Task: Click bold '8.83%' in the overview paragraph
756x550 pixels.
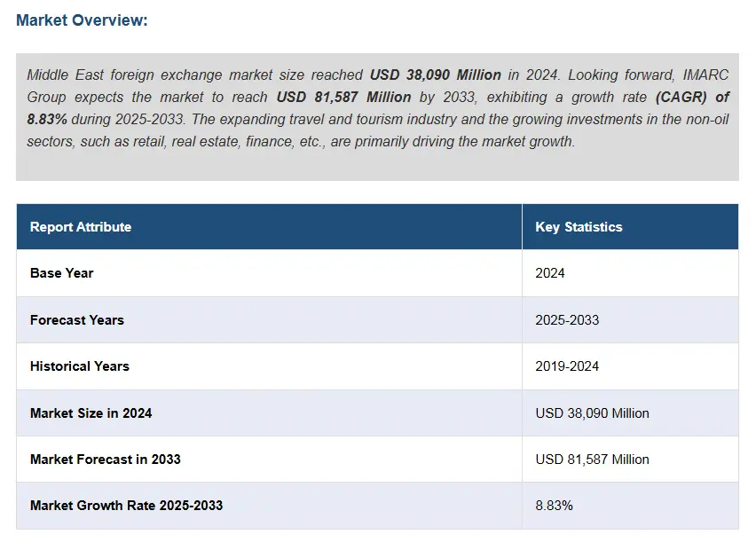Action: point(47,120)
